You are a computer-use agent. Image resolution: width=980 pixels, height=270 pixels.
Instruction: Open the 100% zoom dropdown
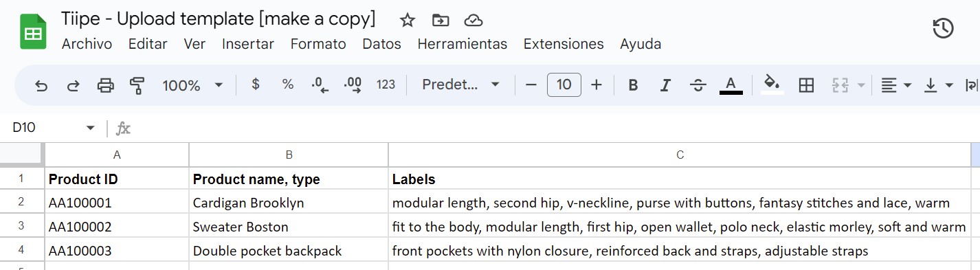coord(192,85)
